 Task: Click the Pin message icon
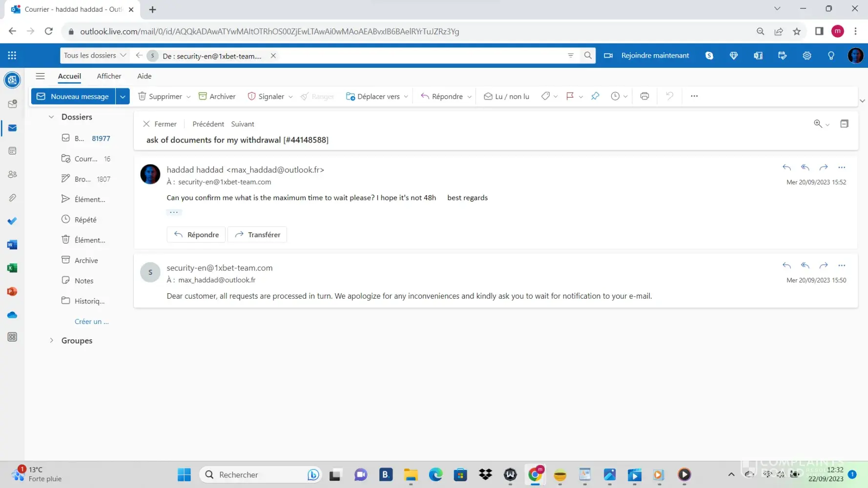(595, 96)
